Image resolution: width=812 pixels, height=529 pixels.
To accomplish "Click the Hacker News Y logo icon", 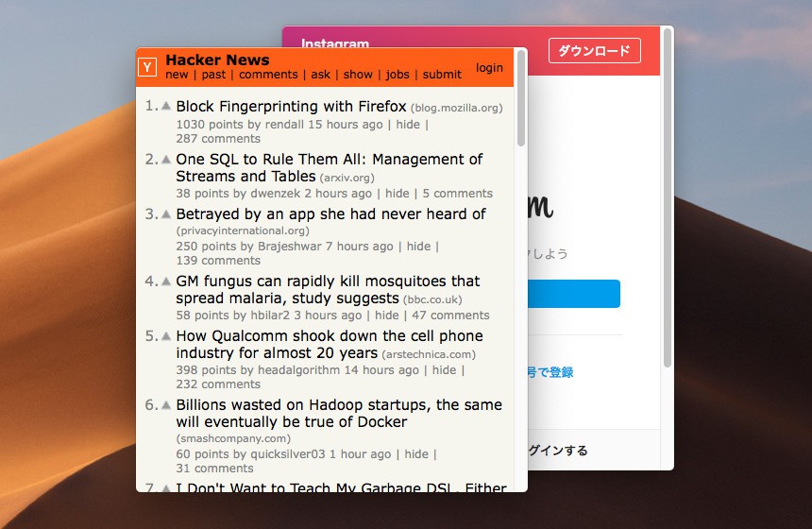I will click(147, 67).
